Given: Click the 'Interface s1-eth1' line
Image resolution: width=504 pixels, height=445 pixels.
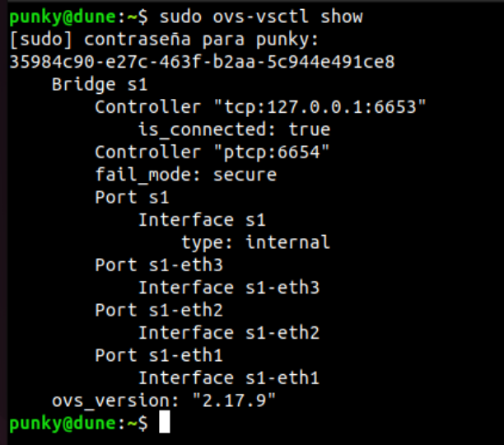Looking at the screenshot, I should [229, 378].
